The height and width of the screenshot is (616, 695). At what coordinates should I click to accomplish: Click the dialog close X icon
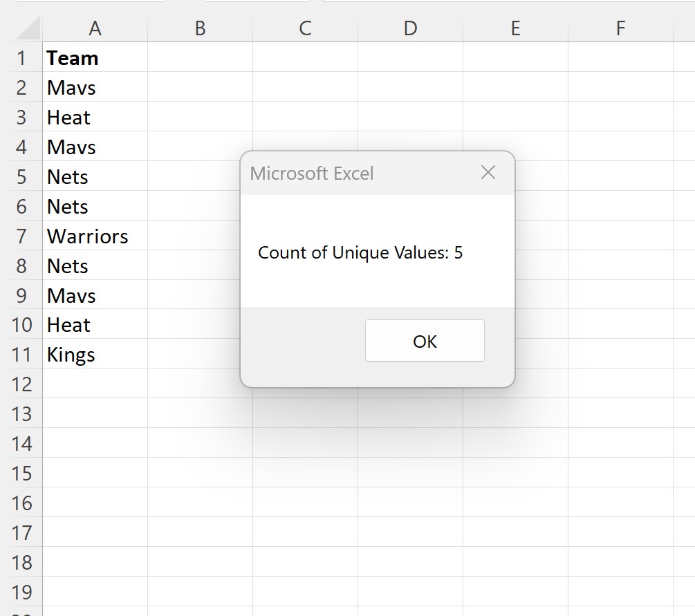pos(488,173)
